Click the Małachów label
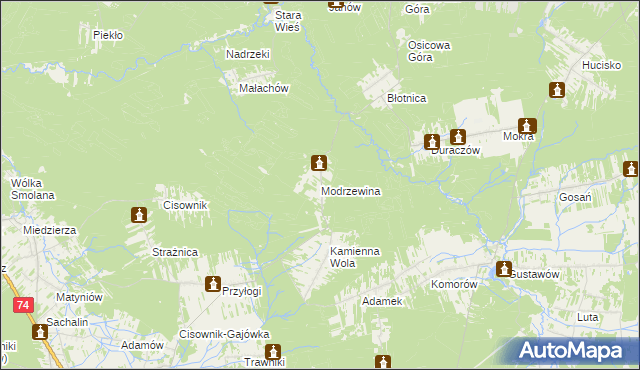Viewport: 640px width, 370px height. tap(264, 88)
